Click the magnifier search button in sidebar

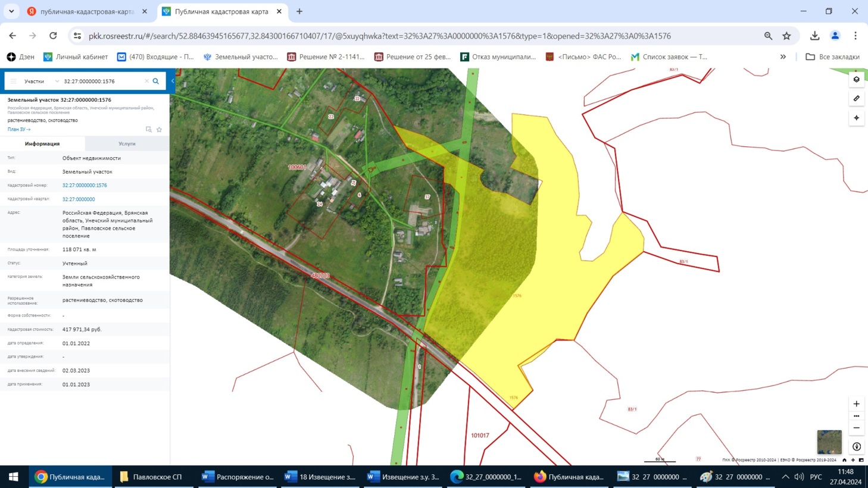pyautogui.click(x=156, y=82)
